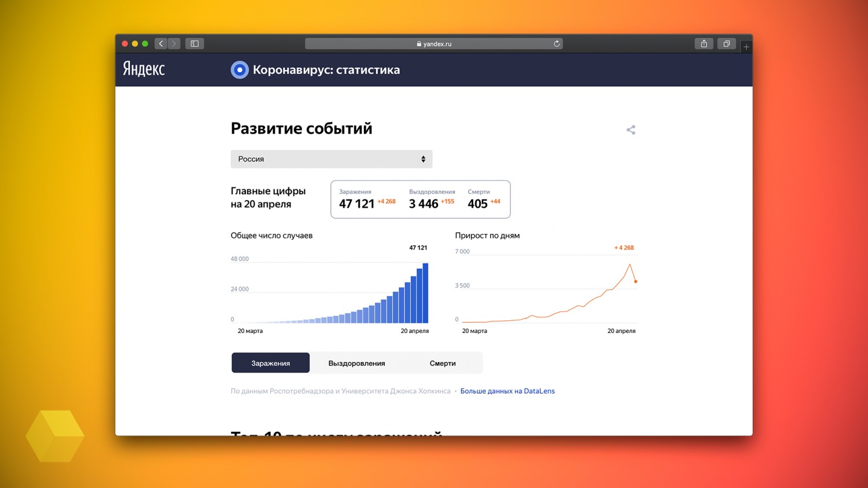
Task: Click the 47 121 infections figure
Action: coord(357,204)
